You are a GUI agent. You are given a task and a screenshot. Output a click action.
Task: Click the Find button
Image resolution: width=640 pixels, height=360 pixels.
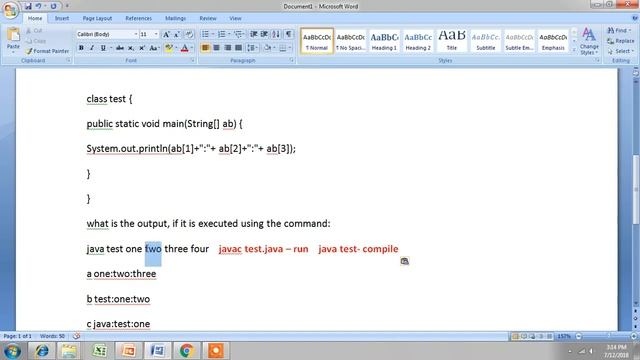tap(619, 31)
